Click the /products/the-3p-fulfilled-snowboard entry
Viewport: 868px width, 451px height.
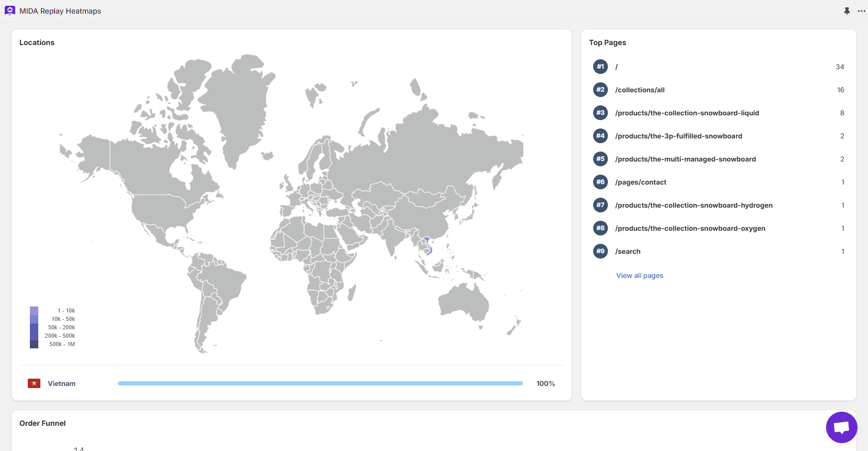click(679, 136)
